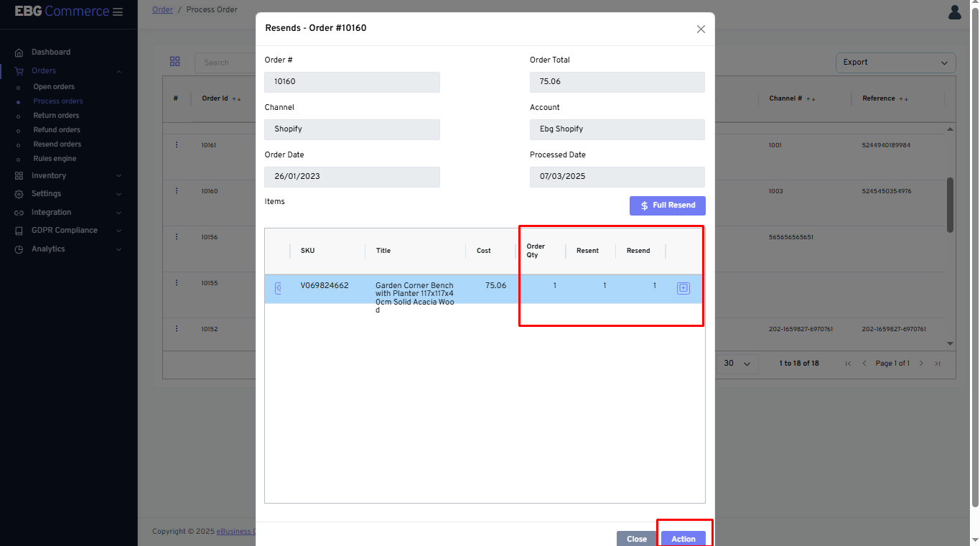This screenshot has height=546, width=980.
Task: Expand the Export dropdown
Action: [895, 63]
